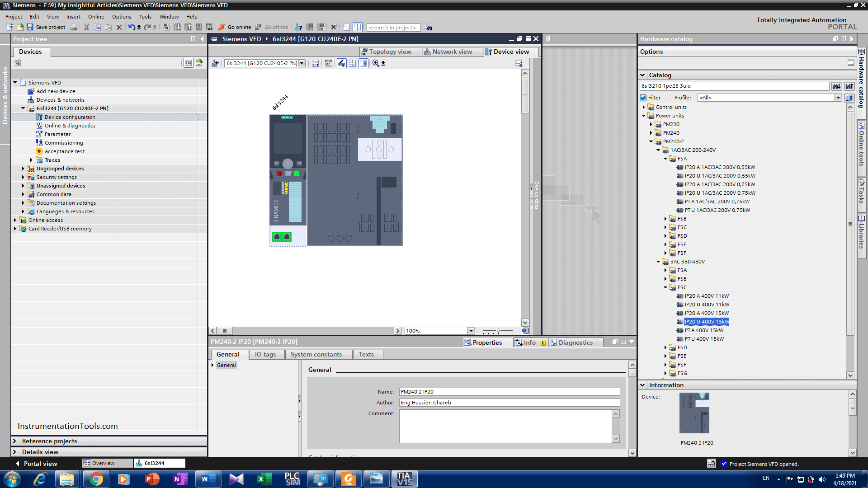Click the Name input field PM240-2 IP20
Screen dimensions: 868x488
[509, 392]
